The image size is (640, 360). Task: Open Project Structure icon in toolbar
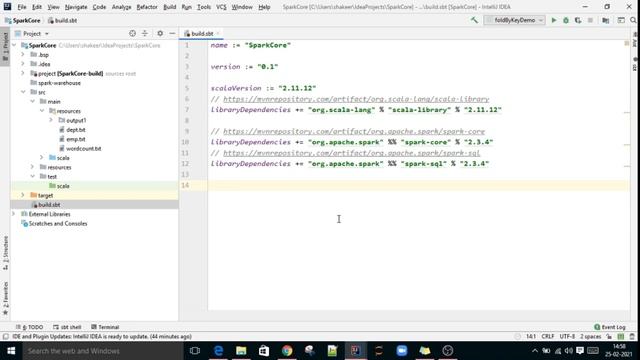coord(606,20)
